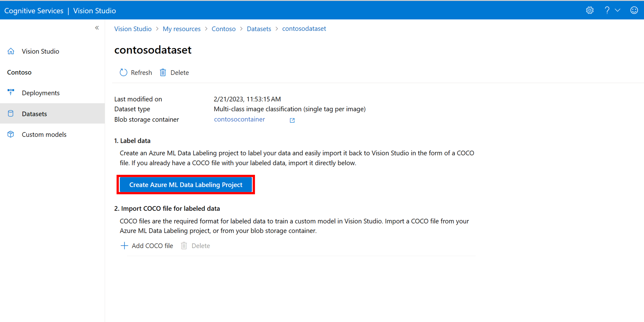
Task: Click Create Azure ML Data Labeling Project button
Action: tap(186, 185)
